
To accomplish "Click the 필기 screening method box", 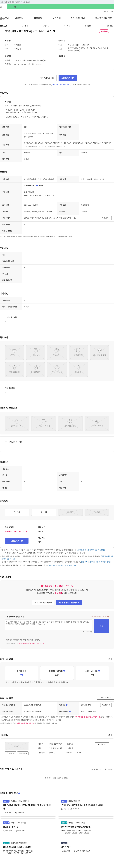I will pos(70,512).
